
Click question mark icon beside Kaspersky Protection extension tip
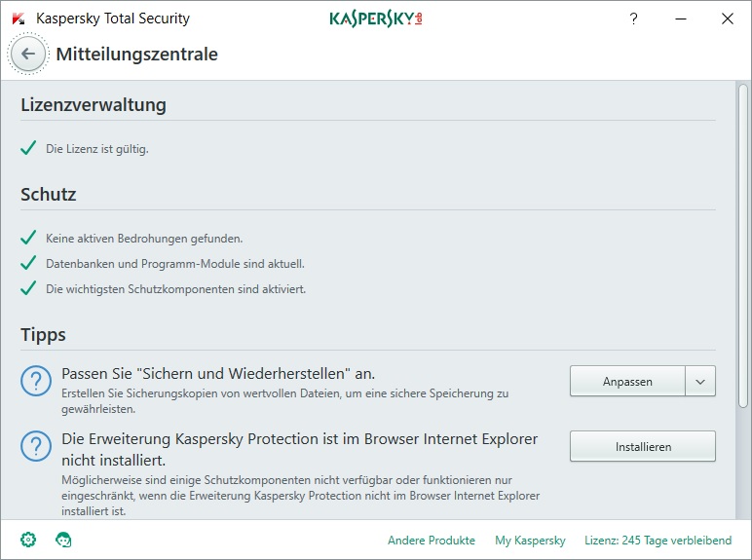(36, 447)
